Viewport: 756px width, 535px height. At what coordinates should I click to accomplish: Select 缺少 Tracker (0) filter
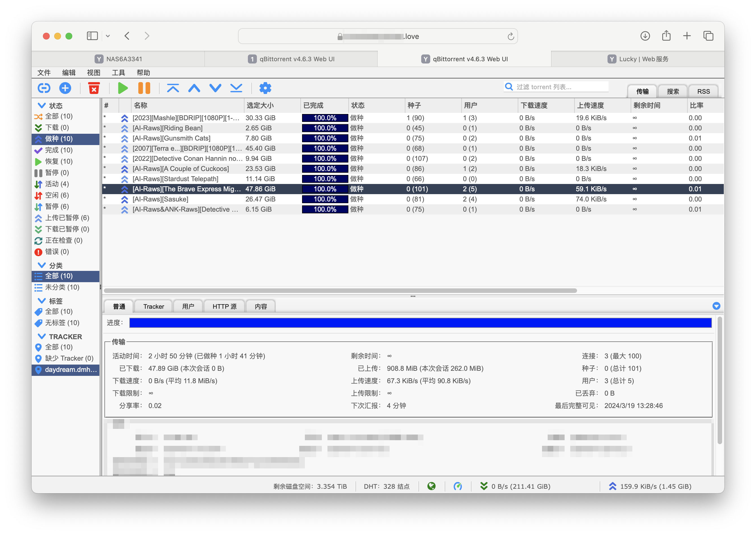[65, 358]
